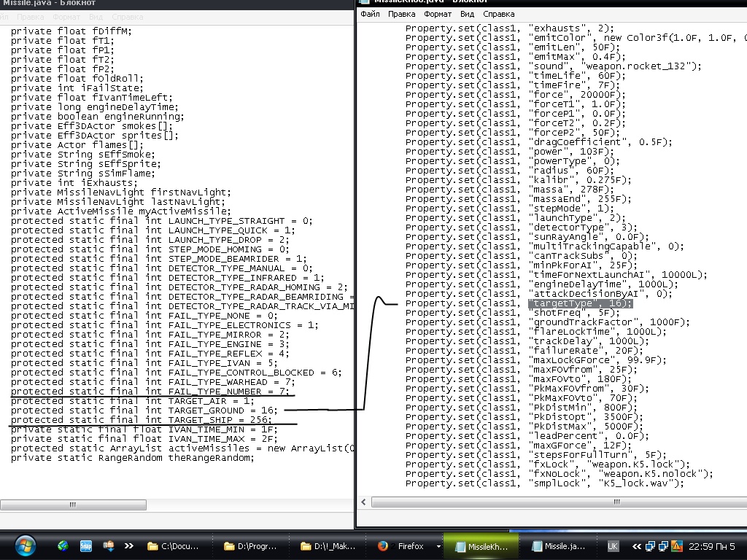The width and height of the screenshot is (747, 560).
Task: Click the "force", 20000F property line
Action: click(516, 95)
